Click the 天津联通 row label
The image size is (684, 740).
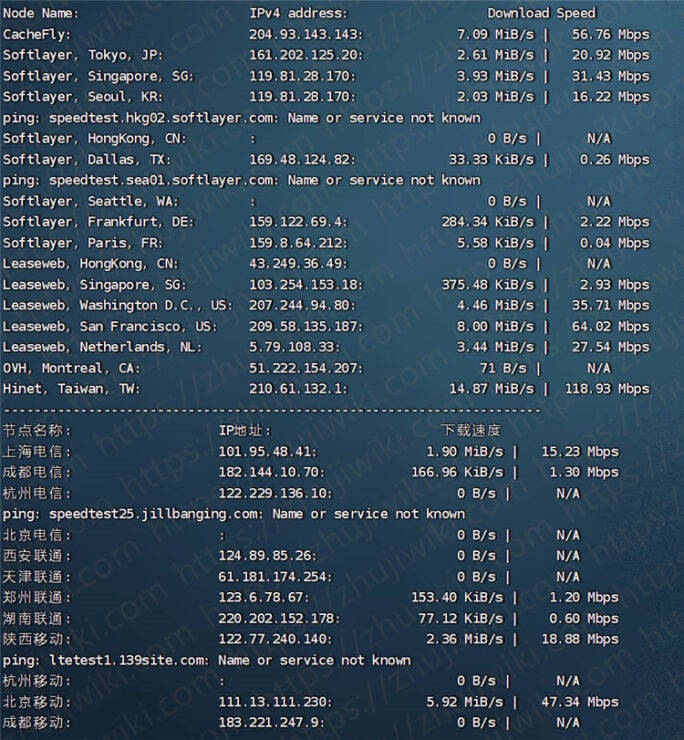pos(37,577)
